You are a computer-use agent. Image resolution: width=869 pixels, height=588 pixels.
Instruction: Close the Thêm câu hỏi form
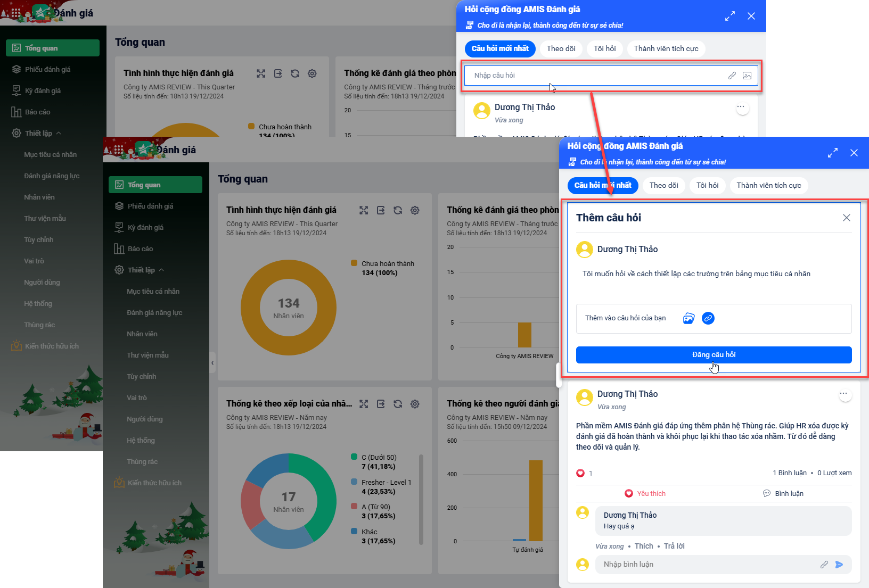(x=847, y=218)
